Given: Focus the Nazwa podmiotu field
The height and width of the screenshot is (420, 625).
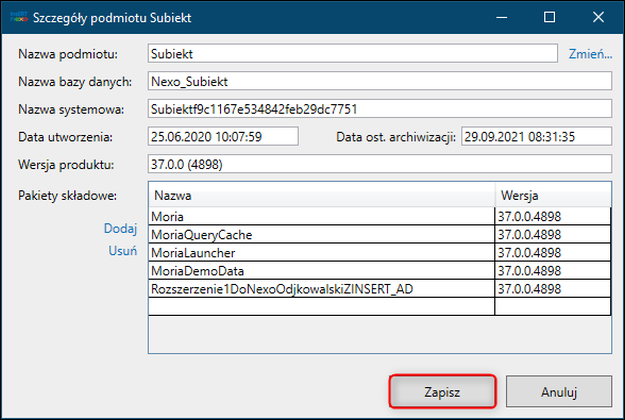Looking at the screenshot, I should tap(351, 53).
